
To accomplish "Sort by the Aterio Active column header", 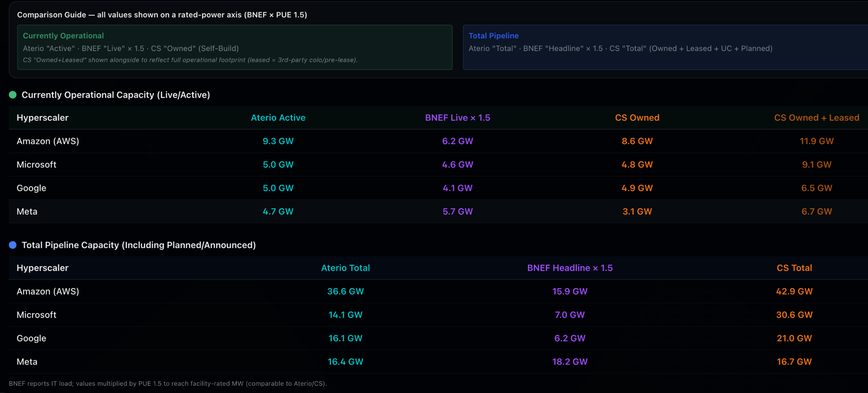I will pyautogui.click(x=278, y=118).
